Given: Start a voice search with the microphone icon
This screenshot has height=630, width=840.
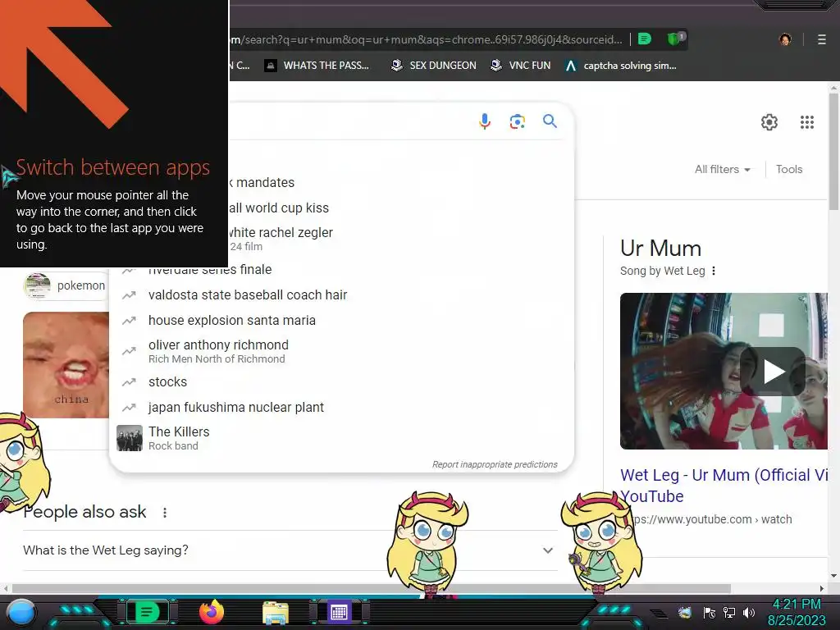Looking at the screenshot, I should pos(484,121).
